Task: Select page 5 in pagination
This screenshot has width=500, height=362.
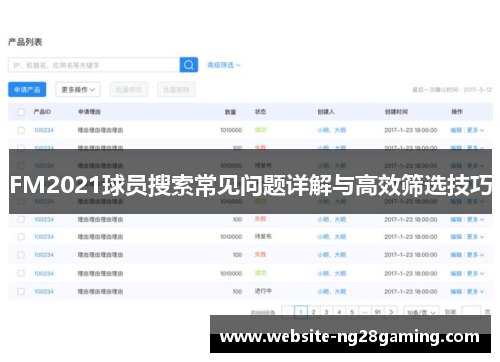Action: click(x=352, y=312)
